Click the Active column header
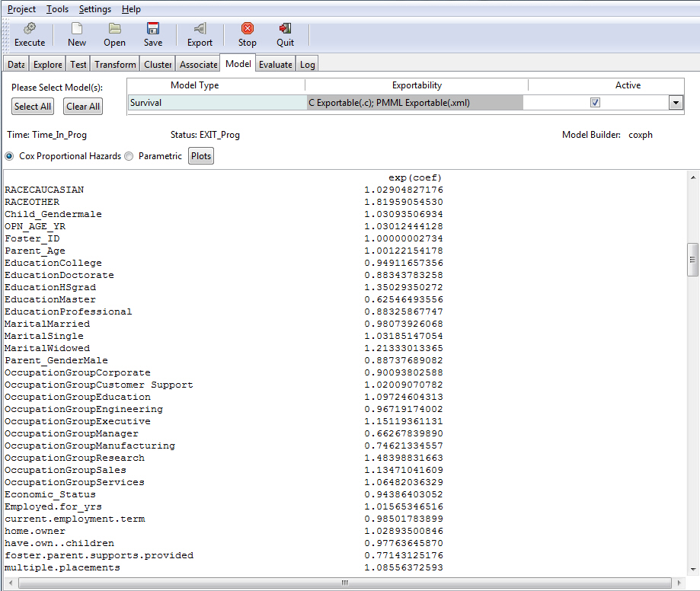This screenshot has height=591, width=700. [628, 85]
